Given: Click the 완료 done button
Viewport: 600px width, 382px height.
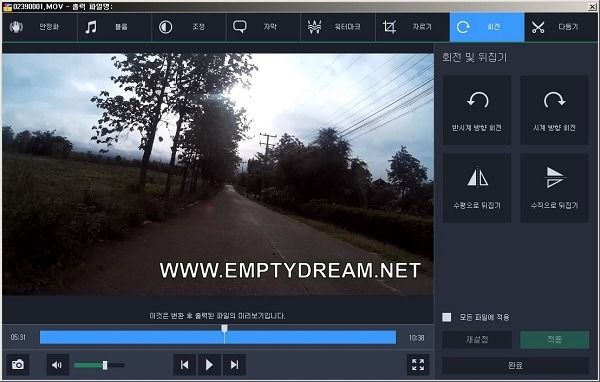Looking at the screenshot, I should point(515,366).
